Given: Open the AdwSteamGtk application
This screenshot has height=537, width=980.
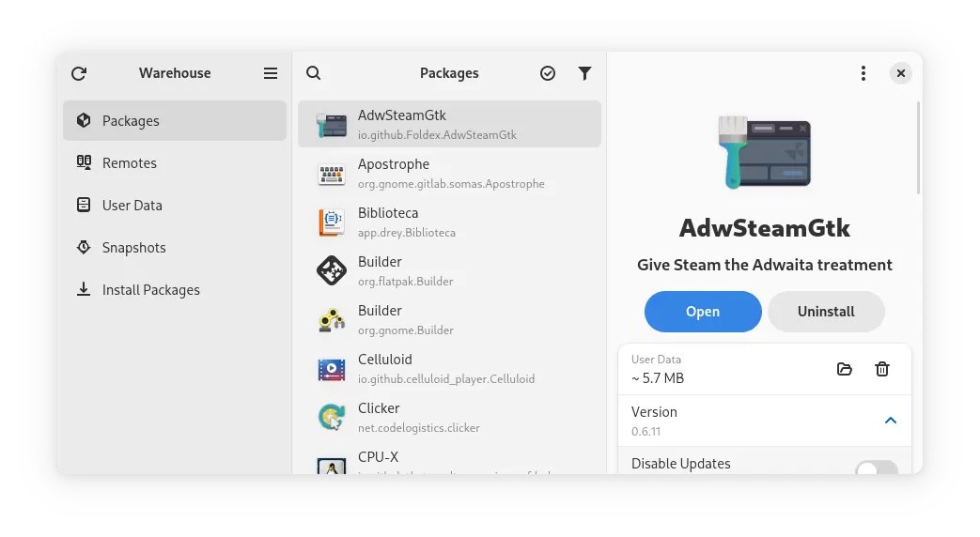Looking at the screenshot, I should (703, 312).
